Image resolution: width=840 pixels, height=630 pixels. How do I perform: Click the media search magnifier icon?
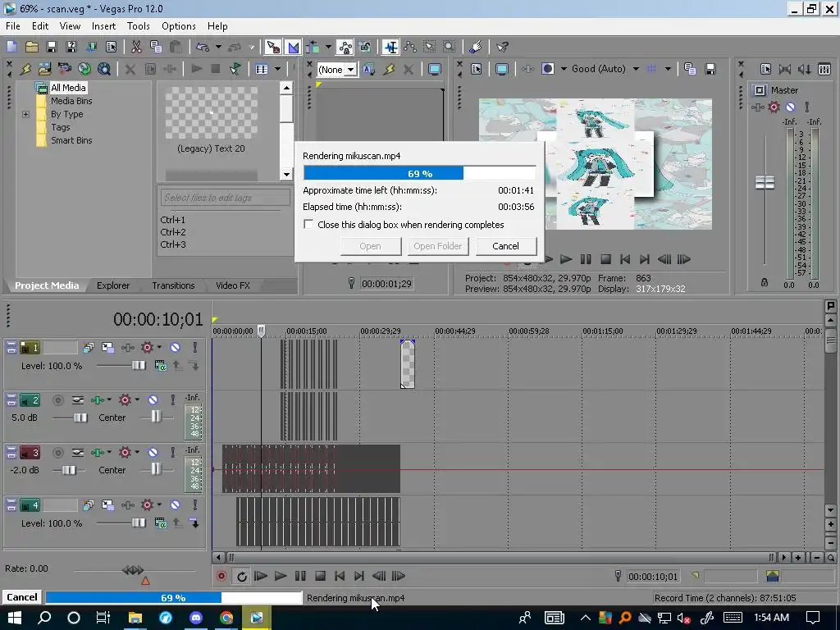104,69
